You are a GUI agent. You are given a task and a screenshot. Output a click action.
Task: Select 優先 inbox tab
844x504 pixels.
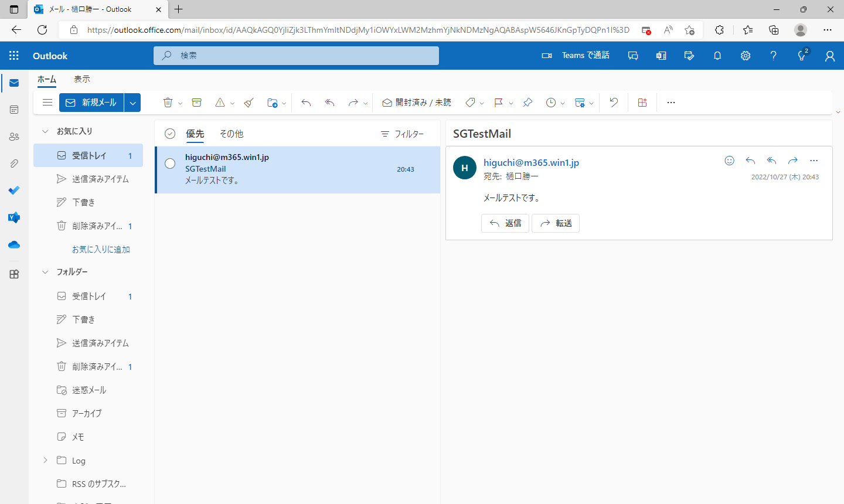tap(195, 134)
